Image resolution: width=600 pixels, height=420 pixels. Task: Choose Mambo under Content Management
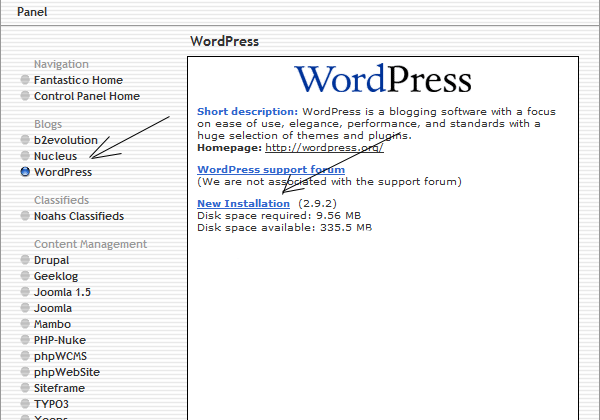[53, 324]
